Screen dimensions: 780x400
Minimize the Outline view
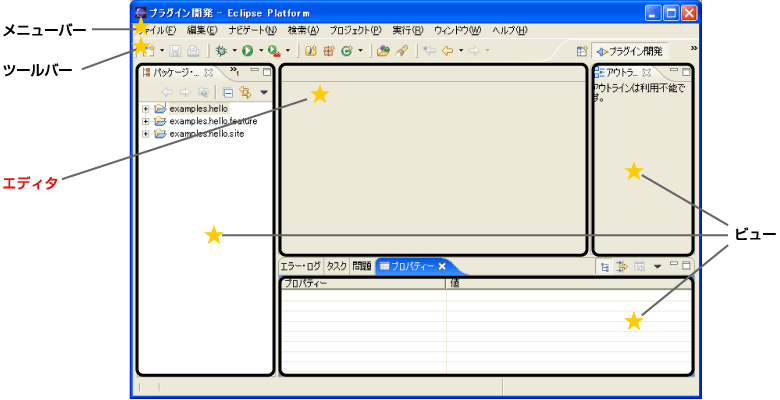pyautogui.click(x=674, y=71)
